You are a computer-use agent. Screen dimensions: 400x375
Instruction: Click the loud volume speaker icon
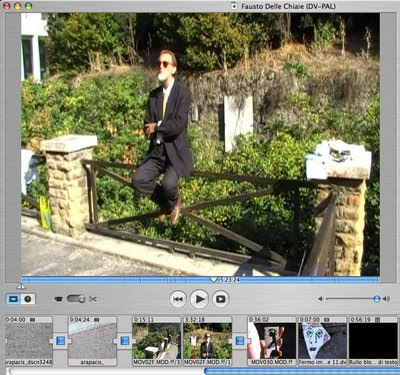(386, 299)
